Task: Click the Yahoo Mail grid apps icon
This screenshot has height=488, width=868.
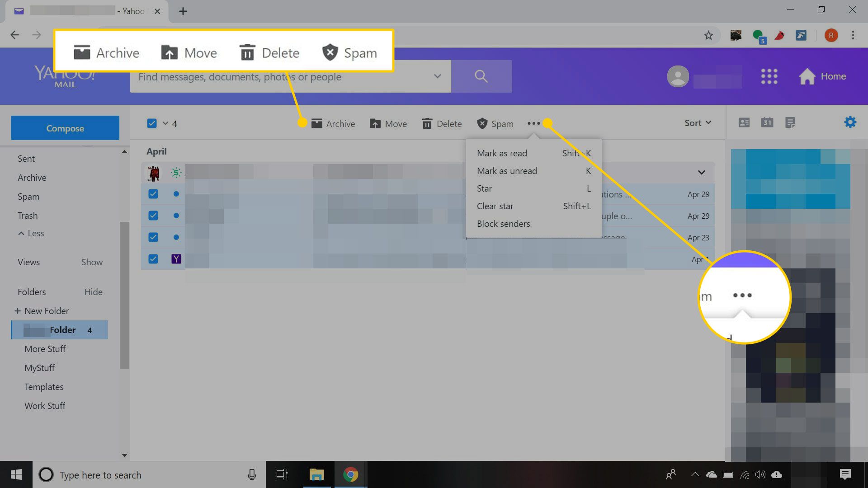Action: 769,75
